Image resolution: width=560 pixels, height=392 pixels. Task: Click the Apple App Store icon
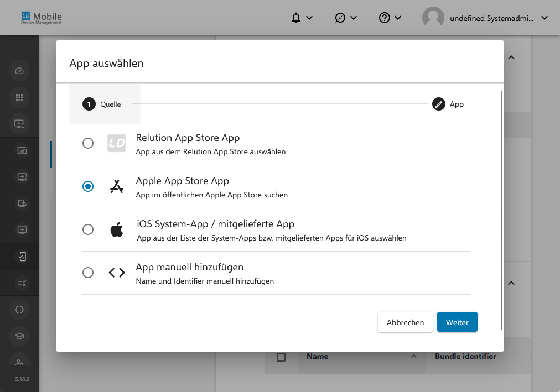click(x=116, y=186)
